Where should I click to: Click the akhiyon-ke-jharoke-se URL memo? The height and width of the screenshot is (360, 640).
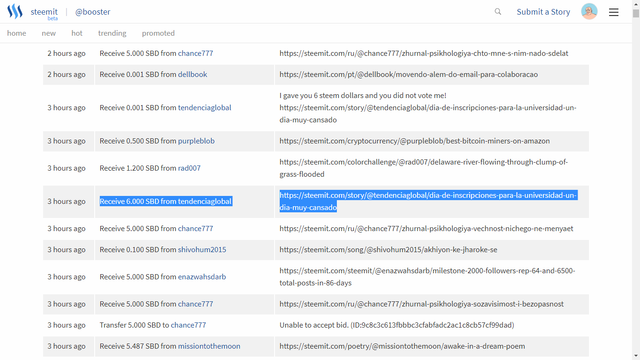388,249
